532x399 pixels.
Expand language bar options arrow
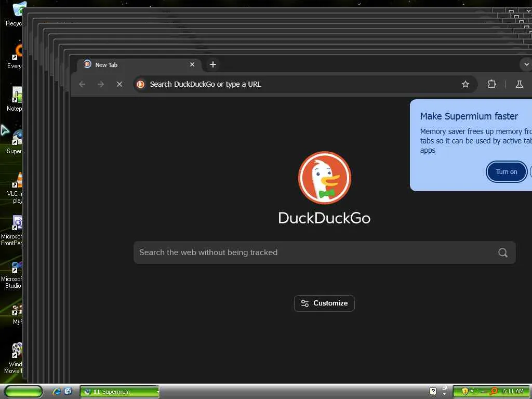click(x=445, y=394)
